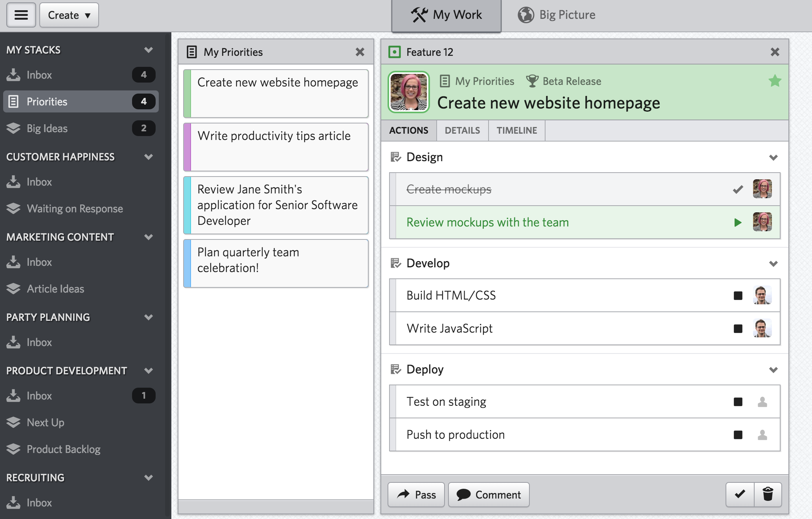Click the Comment button
The height and width of the screenshot is (519, 812).
click(x=489, y=495)
